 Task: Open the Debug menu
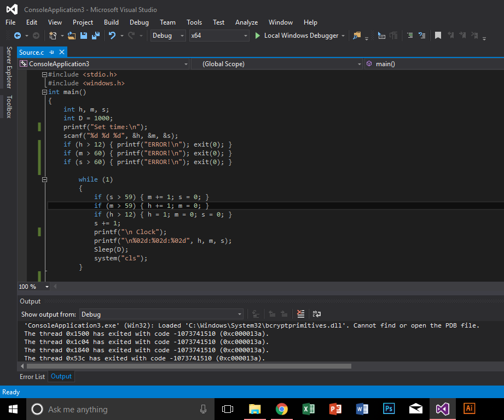[139, 22]
